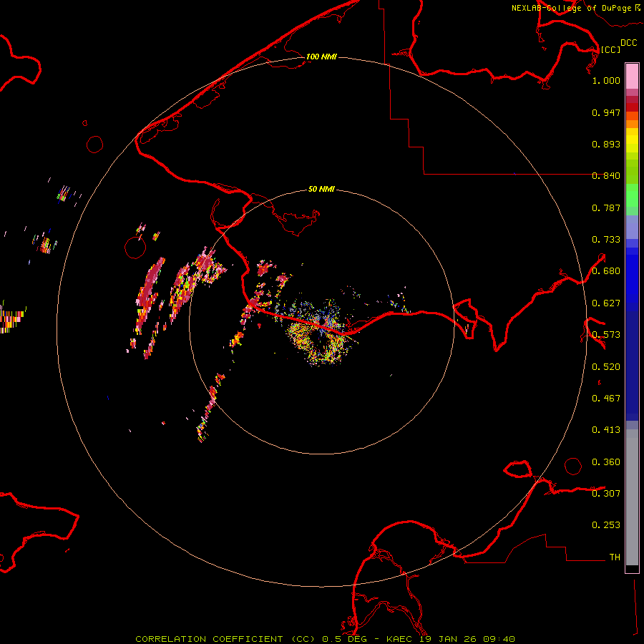Click the 50 NMI range ring label
644x644 pixels.
321,189
